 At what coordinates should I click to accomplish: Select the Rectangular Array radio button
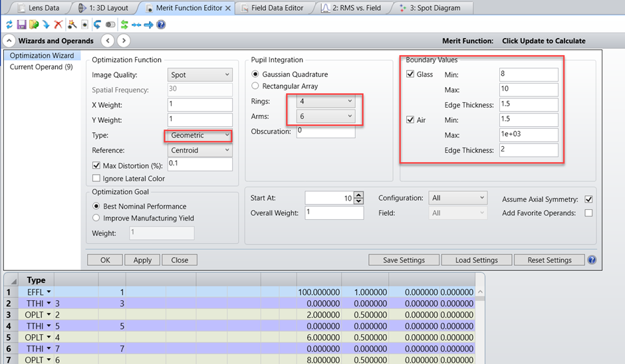[255, 86]
